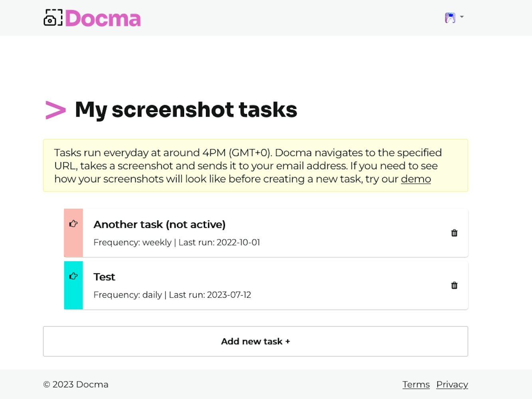The height and width of the screenshot is (399, 532).
Task: Delete the "Another task (not active)" task
Action: tap(454, 233)
